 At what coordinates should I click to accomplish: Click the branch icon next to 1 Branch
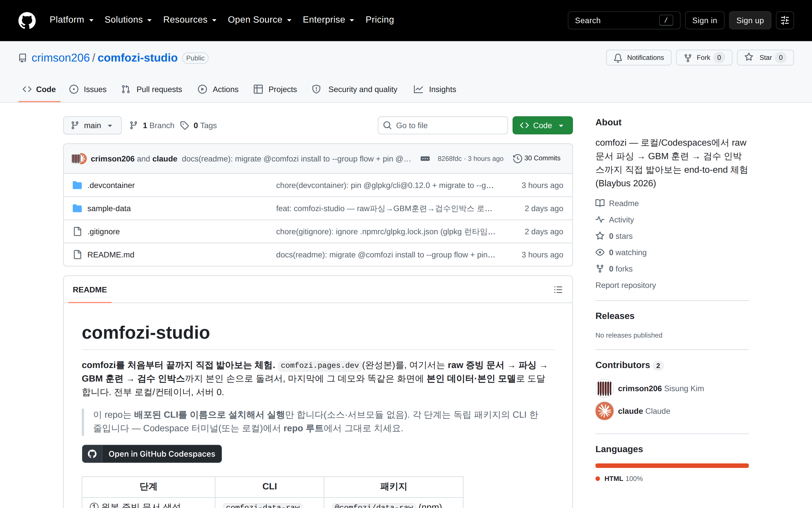coord(134,125)
